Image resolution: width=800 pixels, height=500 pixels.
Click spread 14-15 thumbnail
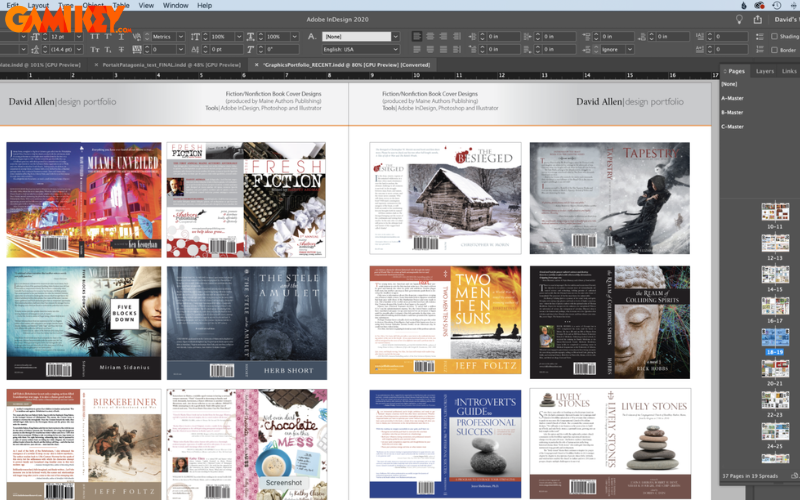pyautogui.click(x=775, y=274)
